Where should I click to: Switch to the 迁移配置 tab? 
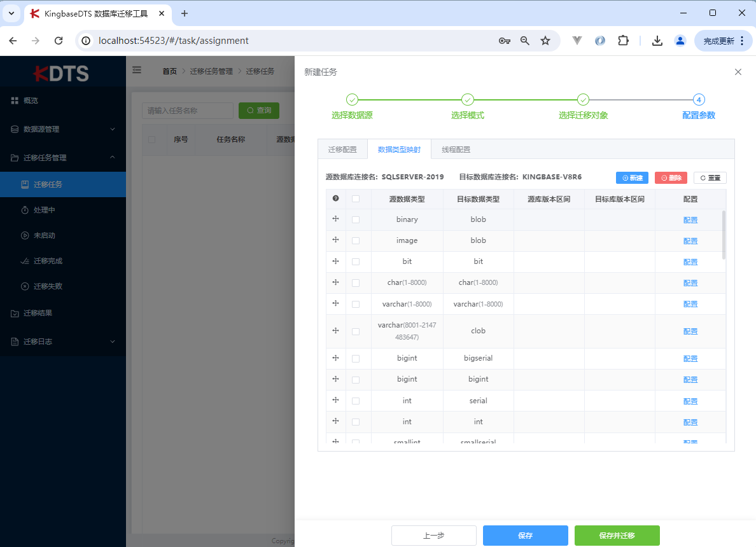click(342, 149)
